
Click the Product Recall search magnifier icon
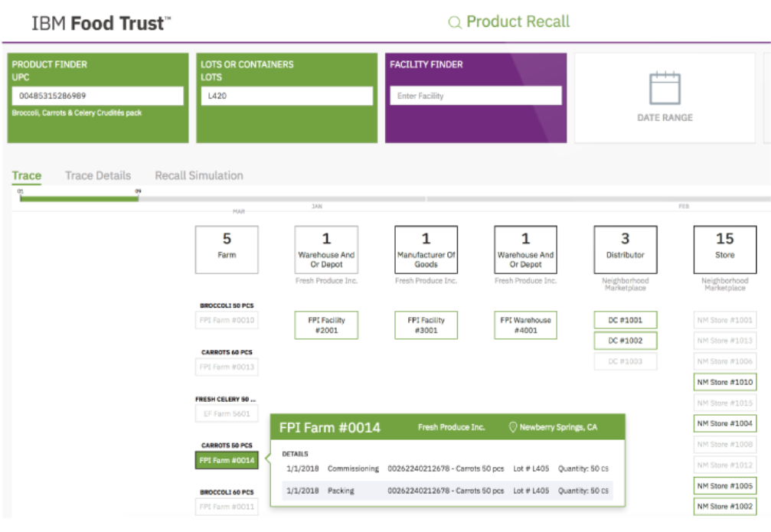point(455,23)
